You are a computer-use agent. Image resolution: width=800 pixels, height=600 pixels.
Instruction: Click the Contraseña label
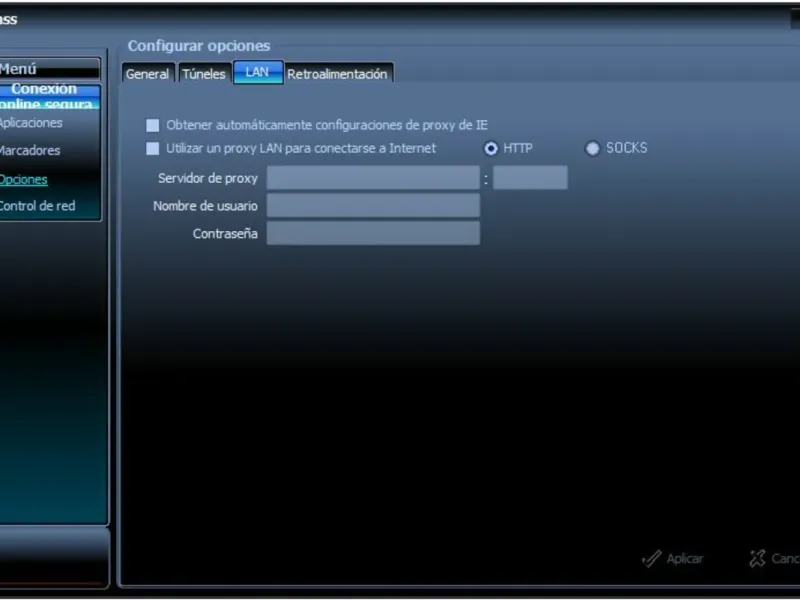(225, 234)
